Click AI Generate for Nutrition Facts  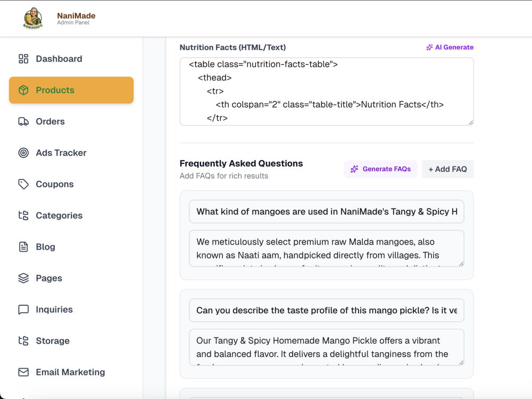[x=450, y=47]
